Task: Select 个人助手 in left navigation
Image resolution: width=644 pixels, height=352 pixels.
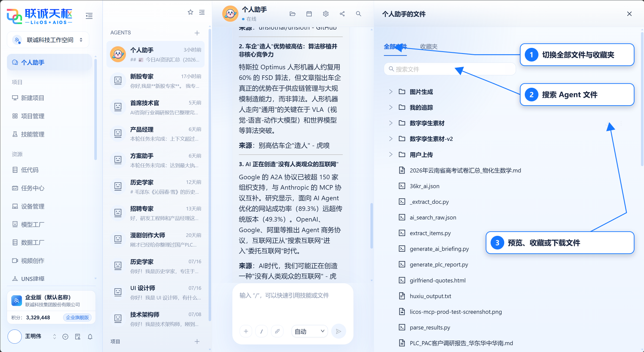Action: coord(49,62)
